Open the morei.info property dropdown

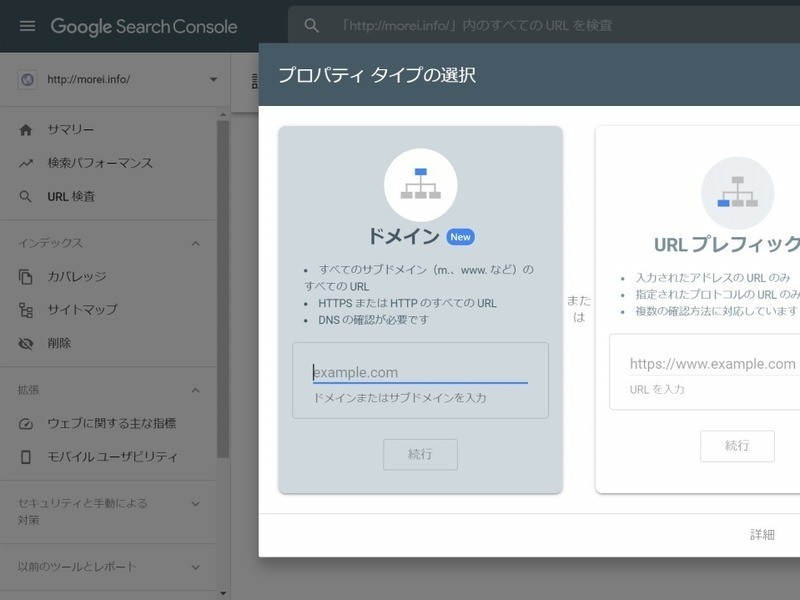213,80
